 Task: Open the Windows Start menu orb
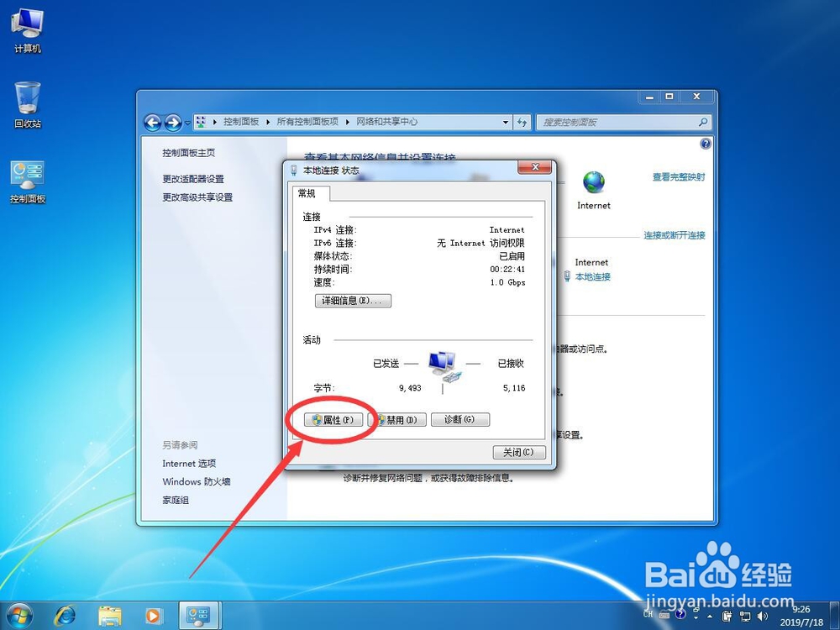click(20, 616)
